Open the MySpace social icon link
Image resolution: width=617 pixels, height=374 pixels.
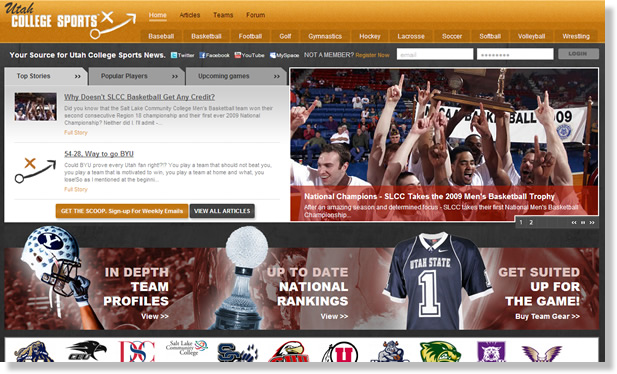click(284, 55)
